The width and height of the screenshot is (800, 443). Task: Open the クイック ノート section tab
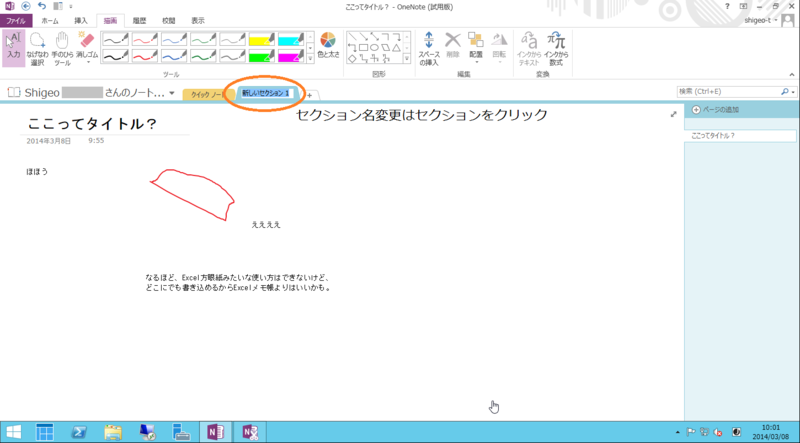pyautogui.click(x=208, y=94)
